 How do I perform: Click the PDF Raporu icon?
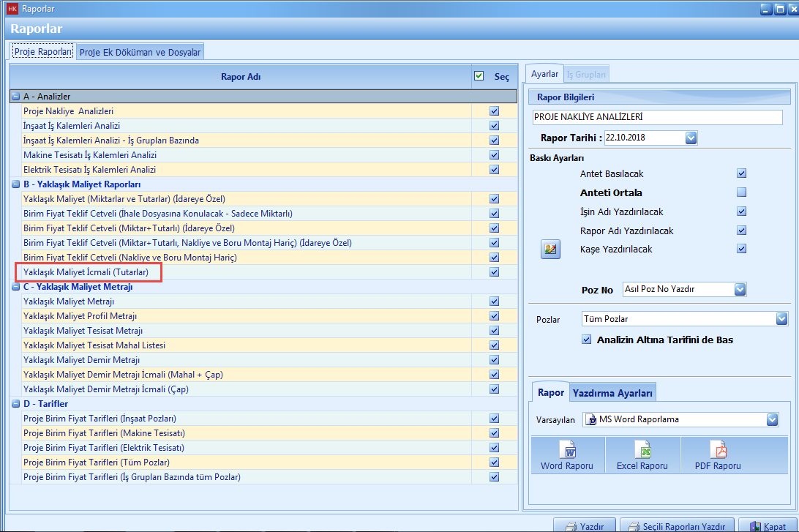coord(717,449)
